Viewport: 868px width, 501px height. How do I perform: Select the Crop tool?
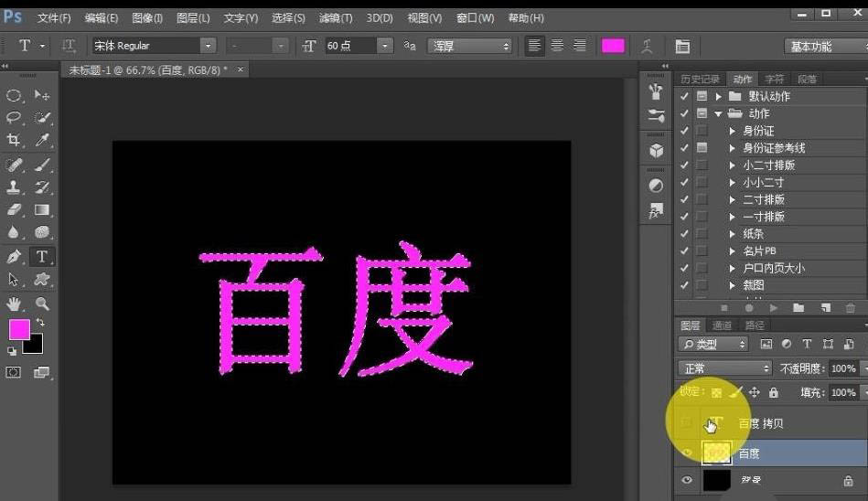pyautogui.click(x=14, y=140)
